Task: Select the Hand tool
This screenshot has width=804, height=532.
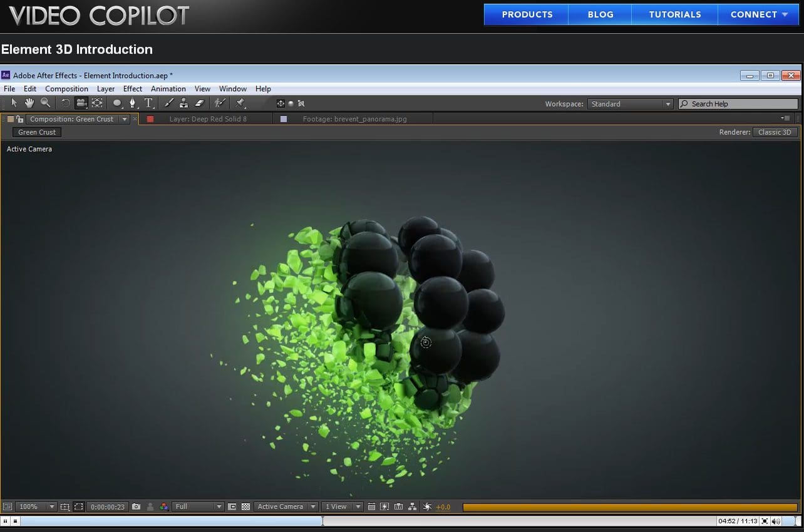Action: pyautogui.click(x=29, y=103)
